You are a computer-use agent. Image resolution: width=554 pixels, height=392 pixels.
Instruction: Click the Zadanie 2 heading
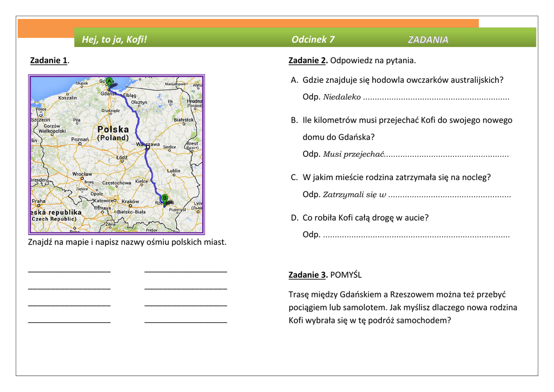pyautogui.click(x=308, y=60)
